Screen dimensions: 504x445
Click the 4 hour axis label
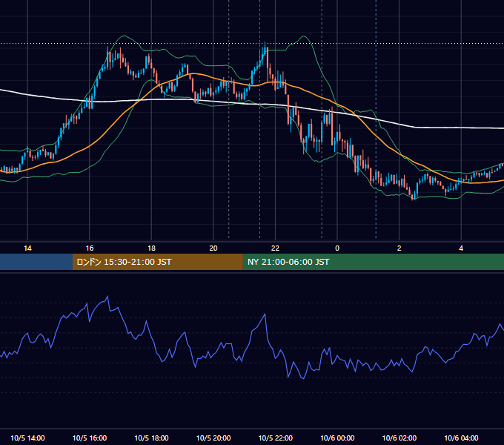point(461,248)
